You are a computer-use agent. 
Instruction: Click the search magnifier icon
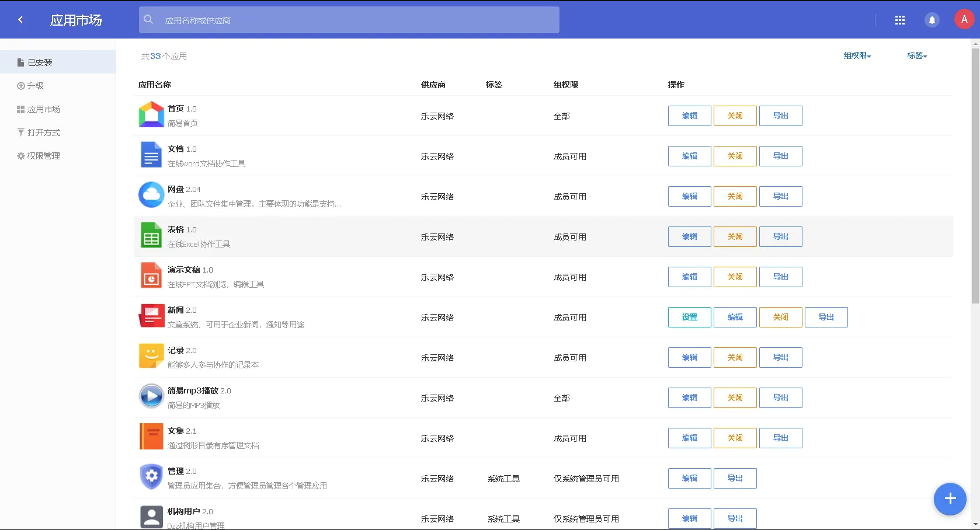click(x=148, y=20)
